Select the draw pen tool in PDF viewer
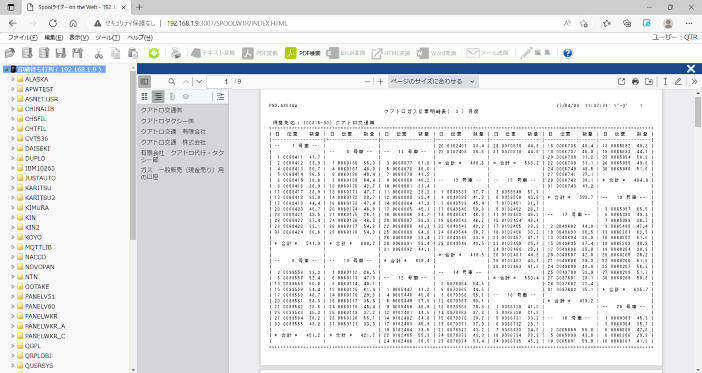This screenshot has height=373, width=702. pos(678,81)
